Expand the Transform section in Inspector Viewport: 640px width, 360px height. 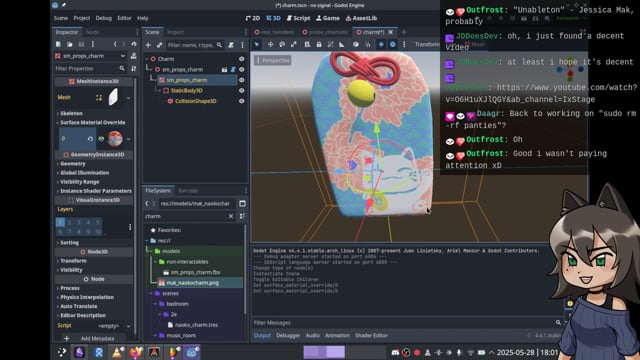(73, 261)
